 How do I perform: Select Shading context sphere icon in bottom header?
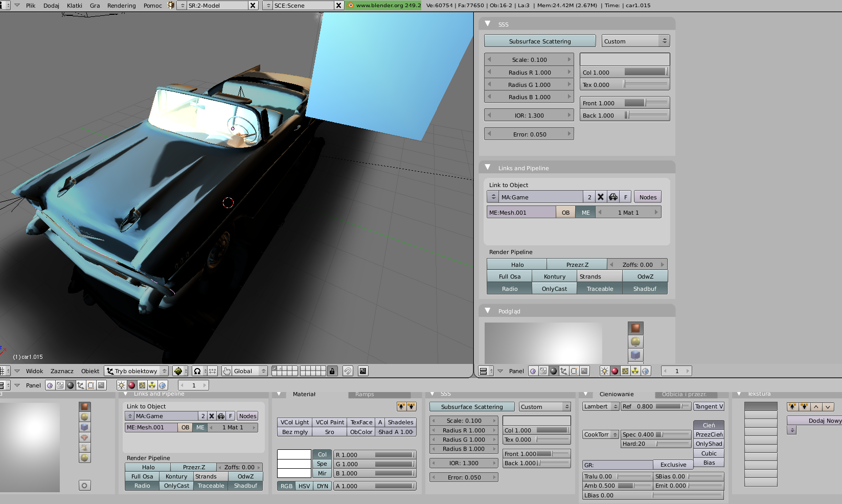coord(71,385)
